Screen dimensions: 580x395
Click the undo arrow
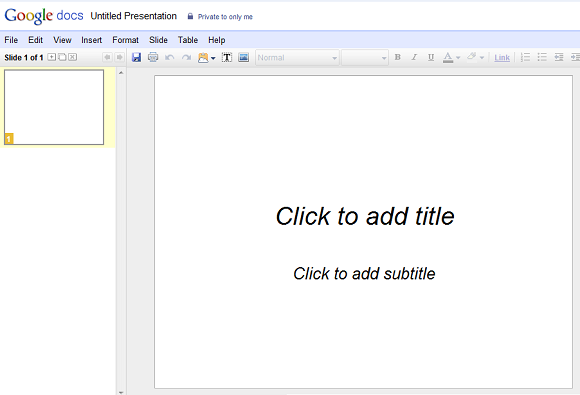(169, 57)
